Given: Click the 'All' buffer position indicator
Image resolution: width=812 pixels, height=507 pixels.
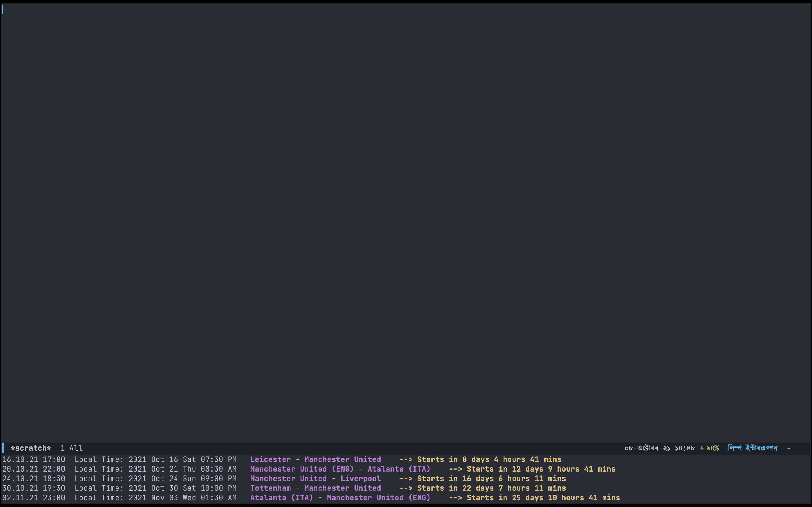Looking at the screenshot, I should [x=76, y=448].
